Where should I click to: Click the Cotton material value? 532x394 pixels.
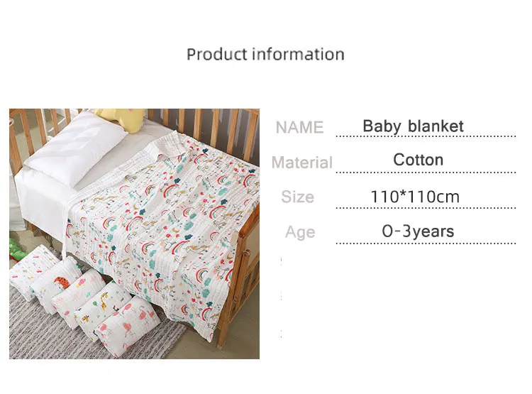418,160
